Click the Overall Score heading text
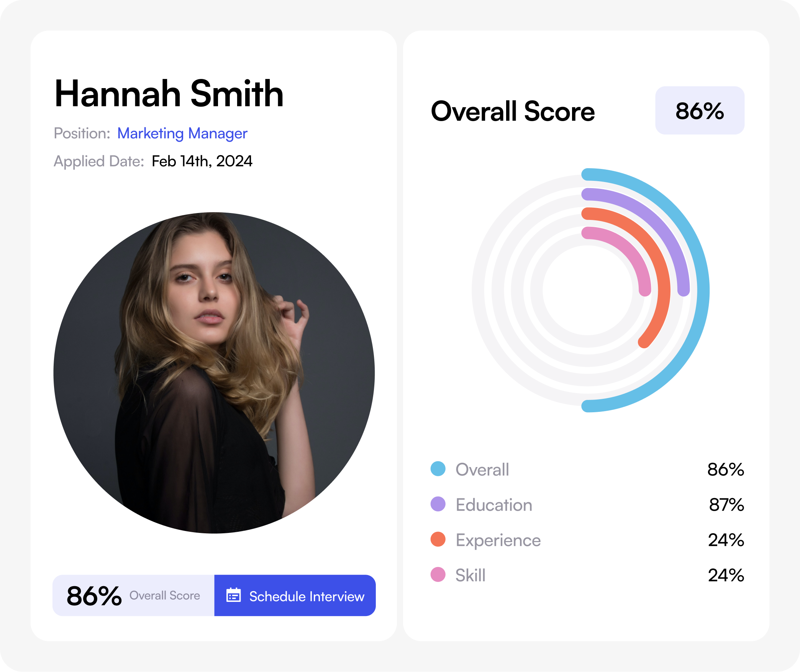Viewport: 800px width, 672px height. (x=513, y=111)
